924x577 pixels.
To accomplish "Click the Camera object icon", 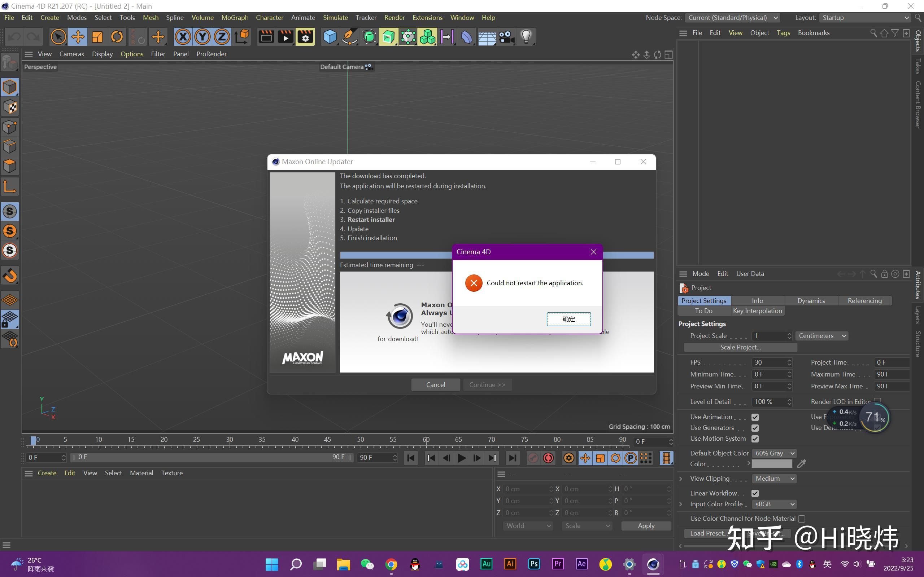I will tap(506, 37).
